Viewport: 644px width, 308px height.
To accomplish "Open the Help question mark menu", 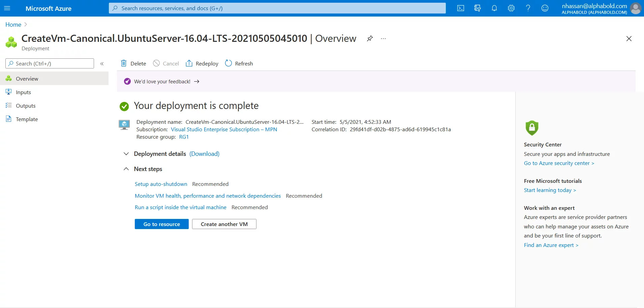I will tap(528, 8).
